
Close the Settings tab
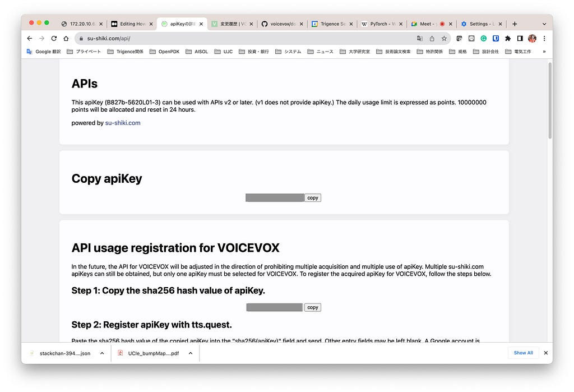click(501, 24)
